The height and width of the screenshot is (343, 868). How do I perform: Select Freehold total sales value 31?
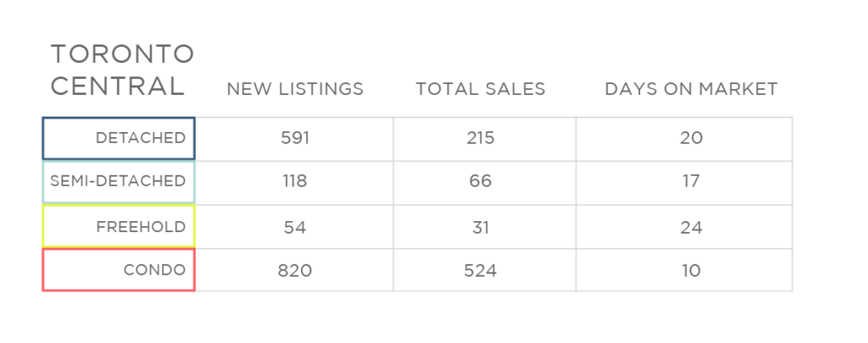click(x=480, y=227)
